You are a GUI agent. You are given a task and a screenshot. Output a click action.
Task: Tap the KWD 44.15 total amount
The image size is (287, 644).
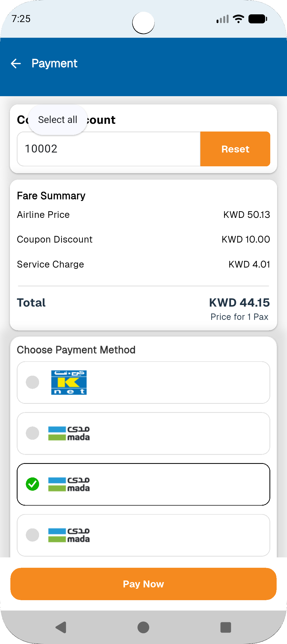(x=239, y=303)
